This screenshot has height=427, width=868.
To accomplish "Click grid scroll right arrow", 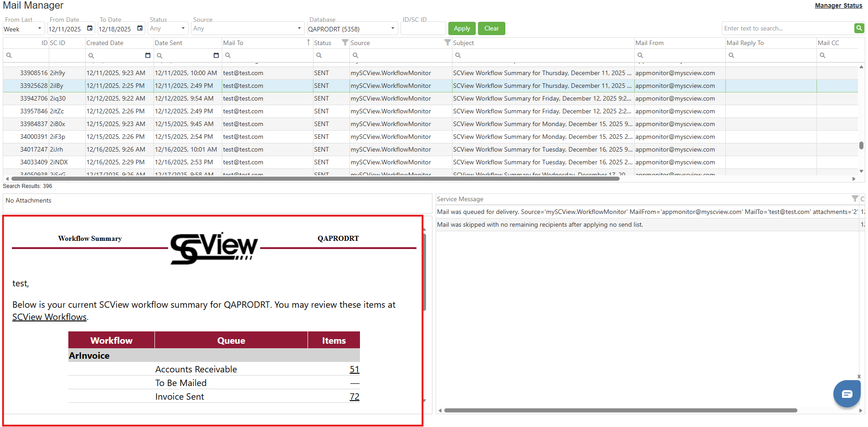I will (854, 179).
